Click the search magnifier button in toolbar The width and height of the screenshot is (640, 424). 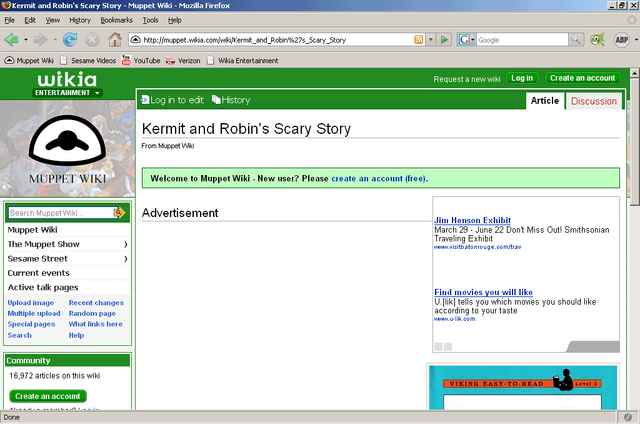[576, 40]
